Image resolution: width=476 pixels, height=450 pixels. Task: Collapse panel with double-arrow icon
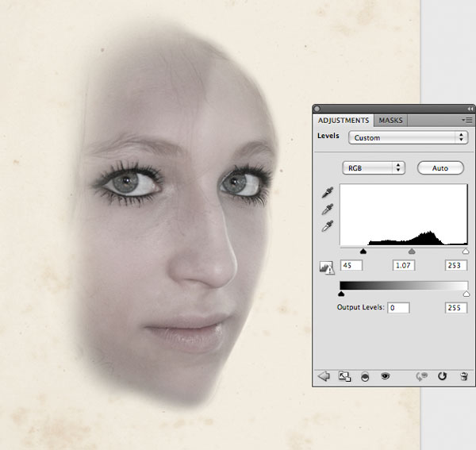click(x=470, y=109)
